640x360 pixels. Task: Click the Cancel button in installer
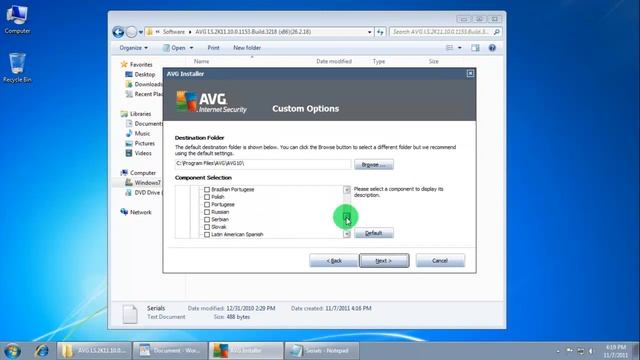pos(440,260)
